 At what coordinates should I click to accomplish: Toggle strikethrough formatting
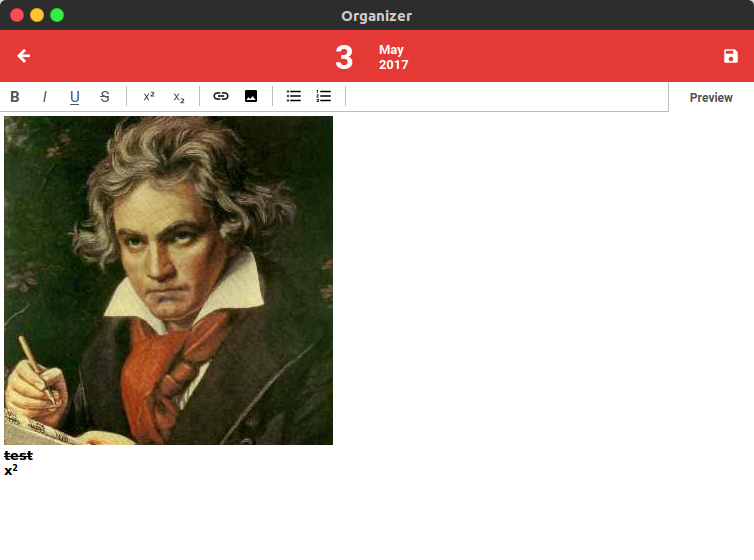[x=104, y=97]
